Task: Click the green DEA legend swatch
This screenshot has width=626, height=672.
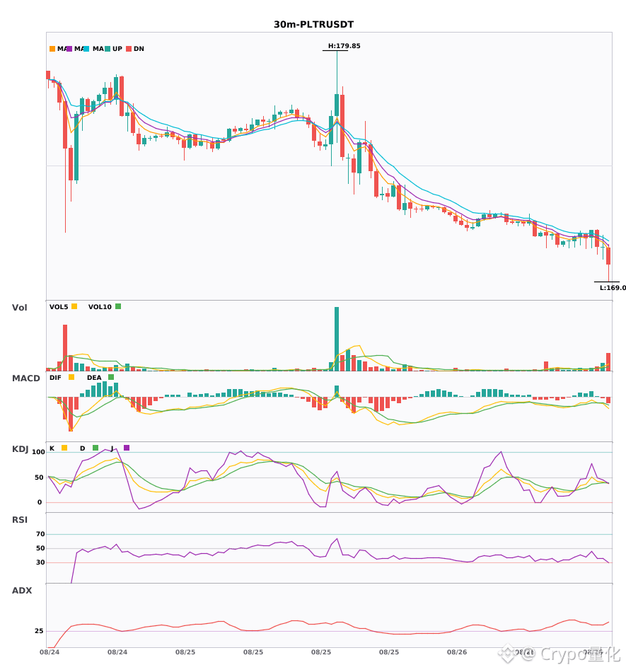Action: [x=111, y=377]
